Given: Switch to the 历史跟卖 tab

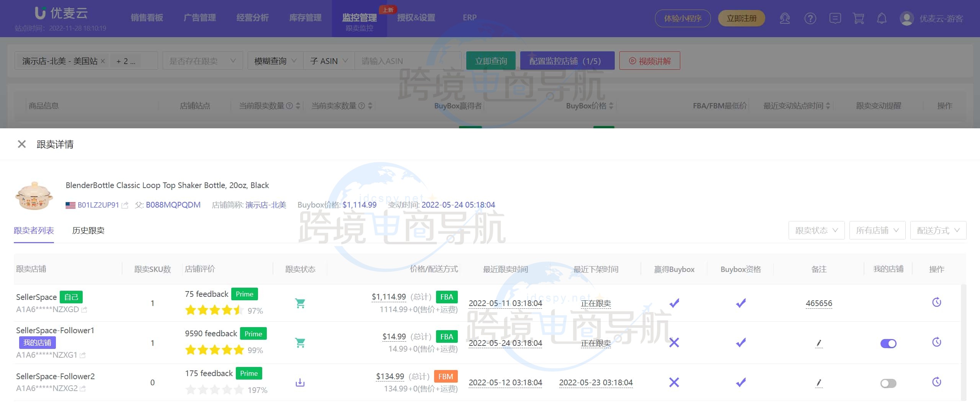Looking at the screenshot, I should pos(88,230).
